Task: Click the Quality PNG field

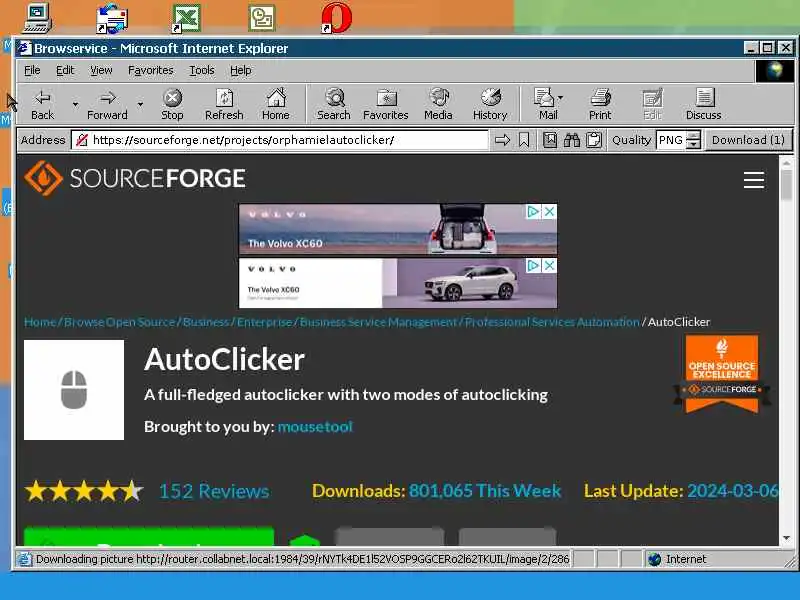Action: [x=671, y=140]
